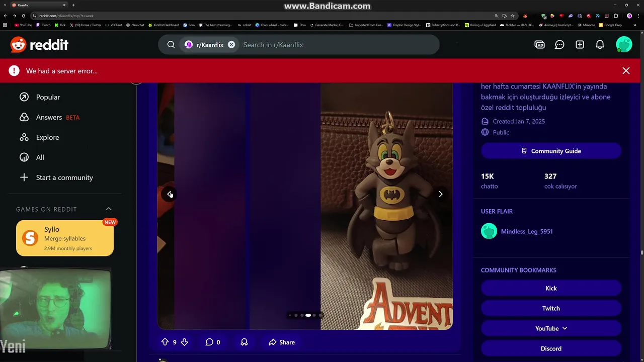
Task: Click the Reddit logo home link
Action: point(39,45)
